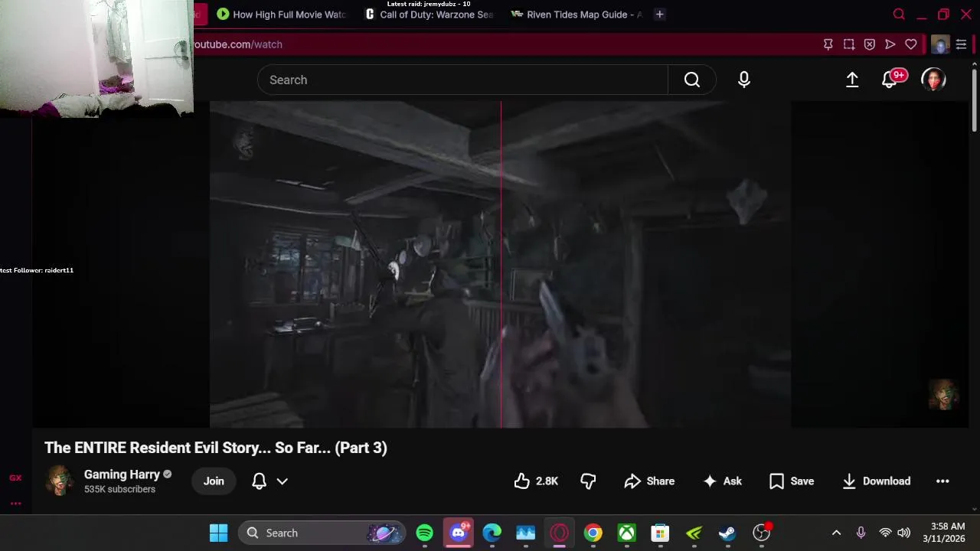
Task: Switch to Call of Duty Warzone tab
Action: pyautogui.click(x=430, y=15)
